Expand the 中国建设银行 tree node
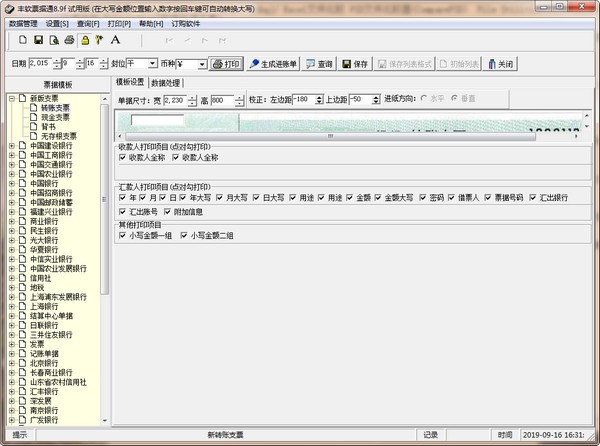The width and height of the screenshot is (600, 446). coord(12,145)
